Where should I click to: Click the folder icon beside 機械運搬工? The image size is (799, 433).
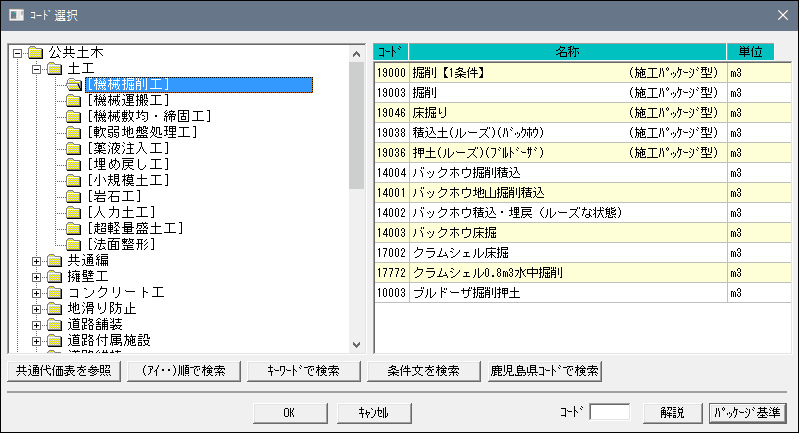pyautogui.click(x=73, y=100)
